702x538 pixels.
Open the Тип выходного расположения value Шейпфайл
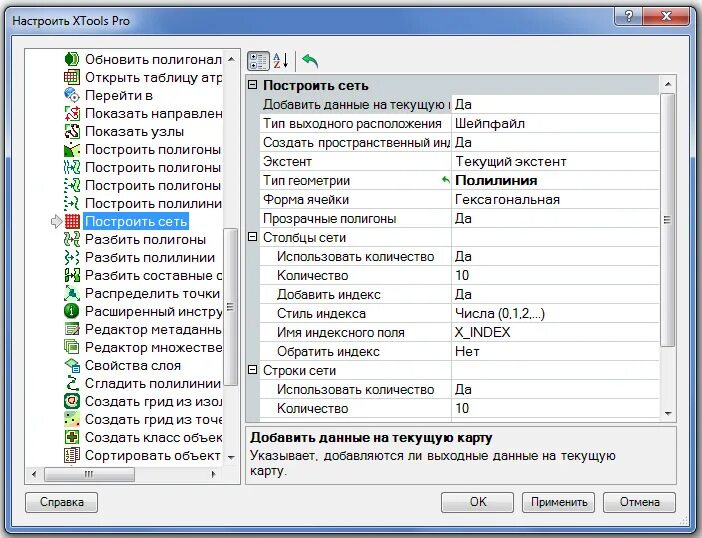coord(555,124)
